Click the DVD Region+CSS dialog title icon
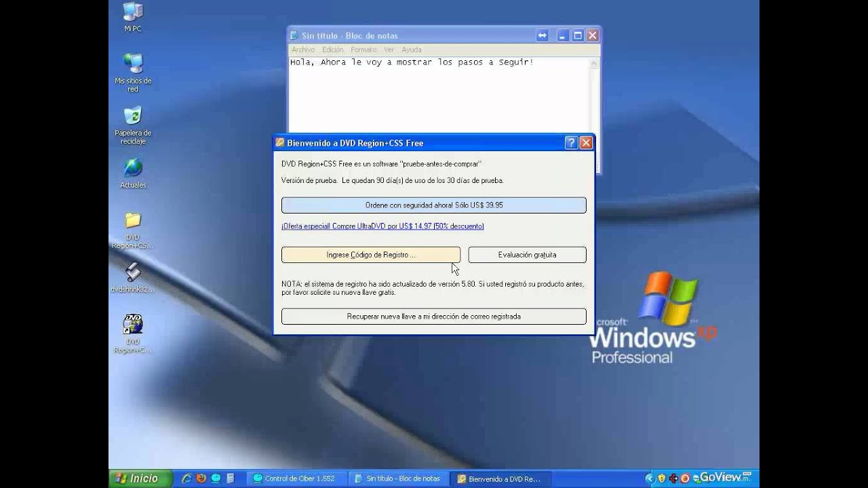This screenshot has height=488, width=868. coord(279,142)
